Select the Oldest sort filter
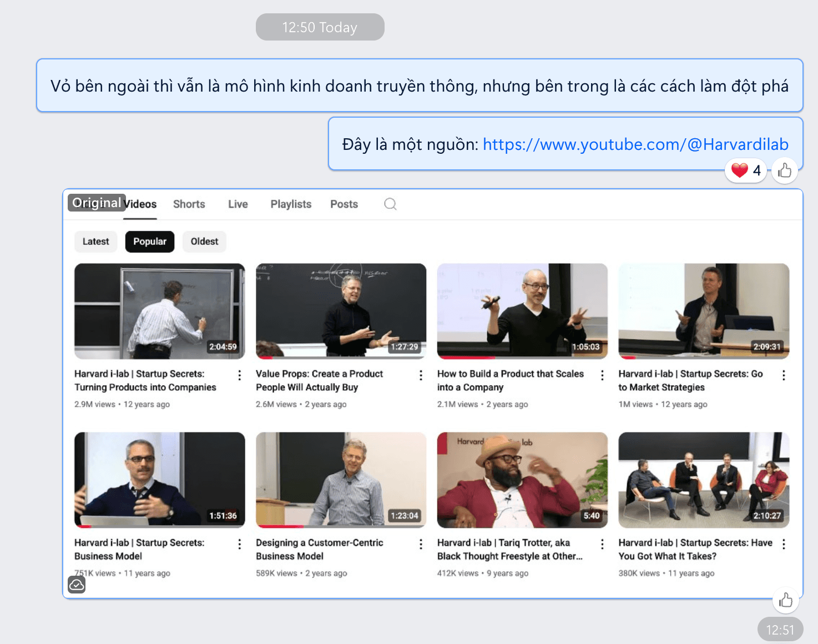Screen dimensions: 818x644 point(204,241)
